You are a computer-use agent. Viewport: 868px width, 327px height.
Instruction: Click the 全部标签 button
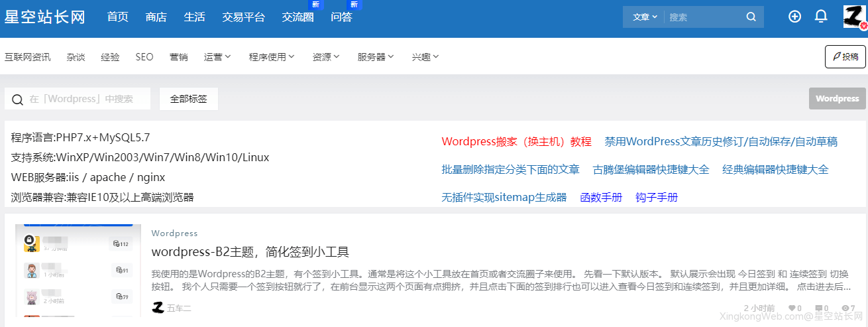[189, 99]
